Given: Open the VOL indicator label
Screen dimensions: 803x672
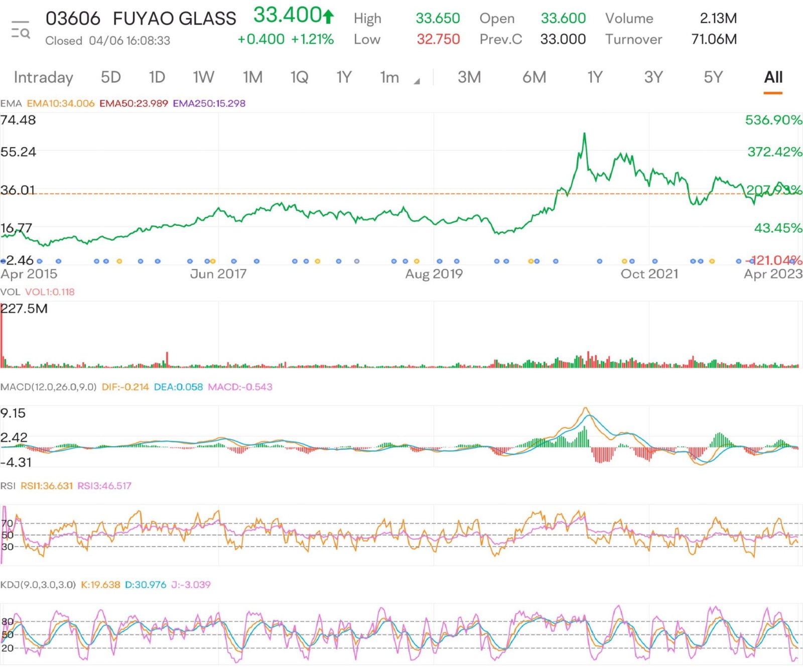Looking at the screenshot, I should [10, 292].
